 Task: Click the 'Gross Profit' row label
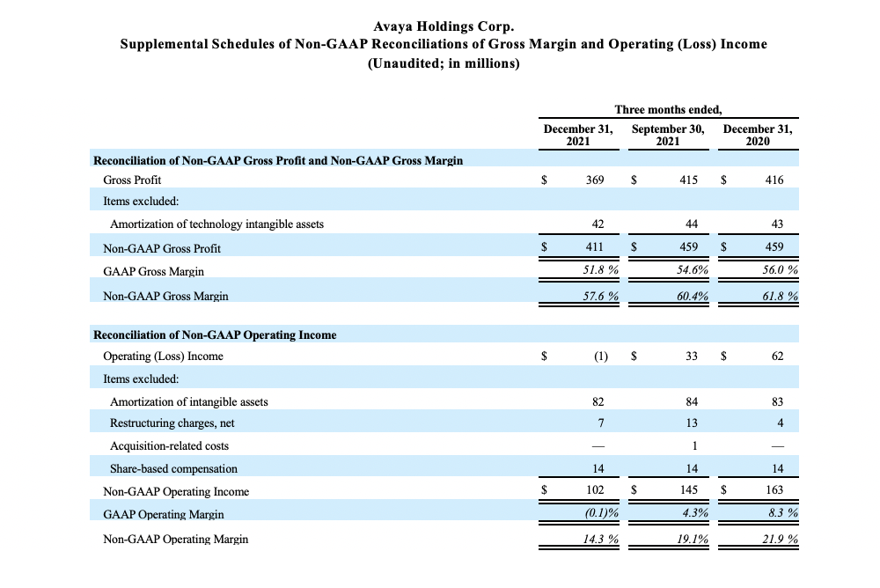point(132,180)
